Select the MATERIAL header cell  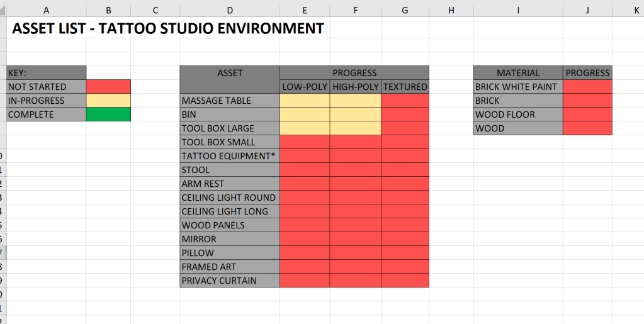click(518, 73)
